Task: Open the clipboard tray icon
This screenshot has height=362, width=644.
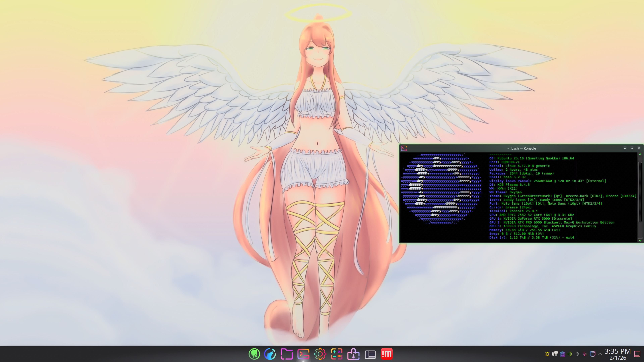Action: click(562, 354)
